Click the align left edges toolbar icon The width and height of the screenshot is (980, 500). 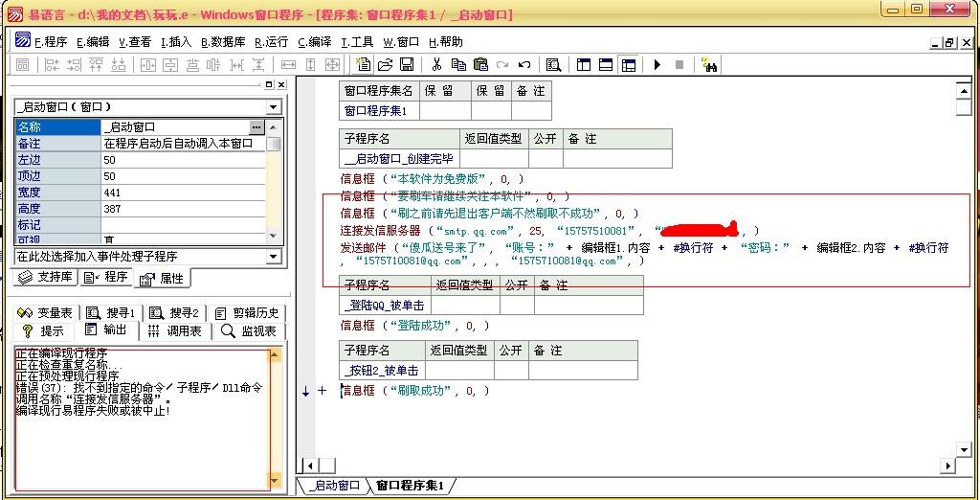53,64
